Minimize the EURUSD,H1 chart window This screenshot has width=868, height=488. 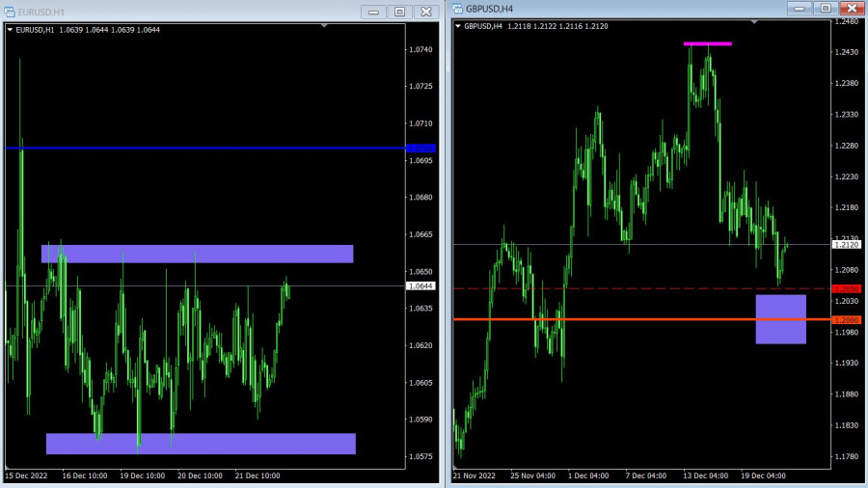[x=373, y=12]
